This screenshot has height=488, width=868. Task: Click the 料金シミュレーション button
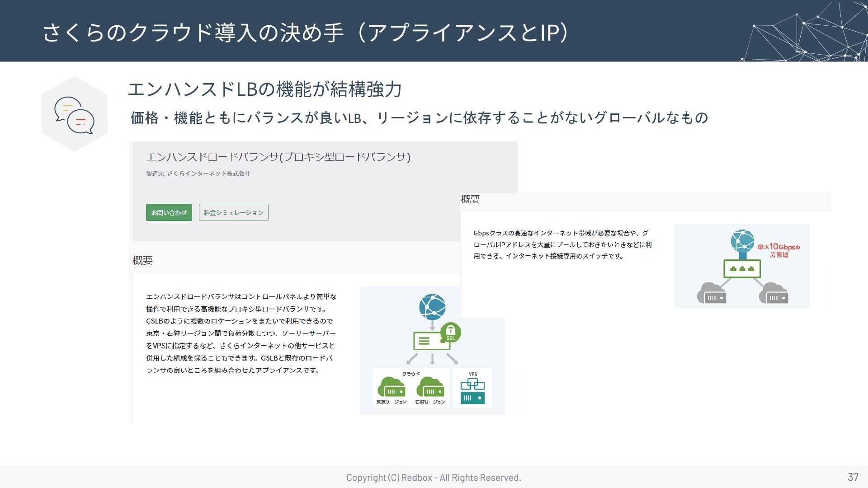point(234,212)
